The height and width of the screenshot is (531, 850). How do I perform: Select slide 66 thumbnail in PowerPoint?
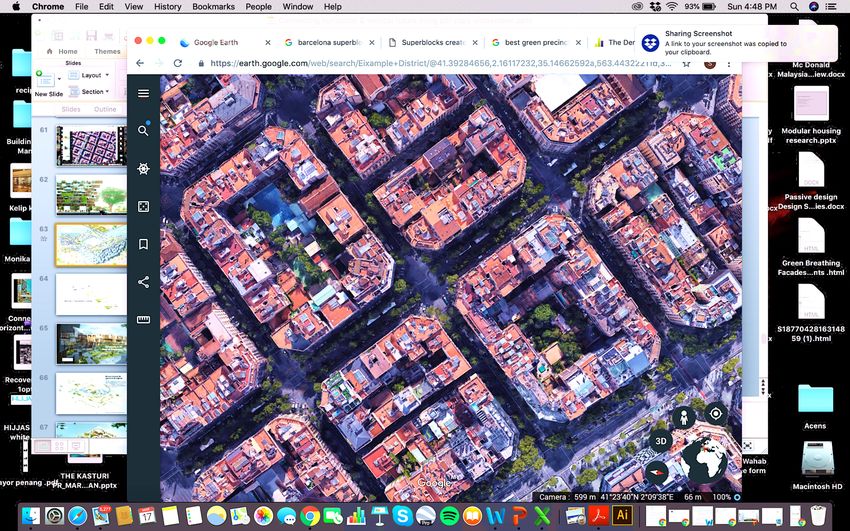click(x=92, y=393)
